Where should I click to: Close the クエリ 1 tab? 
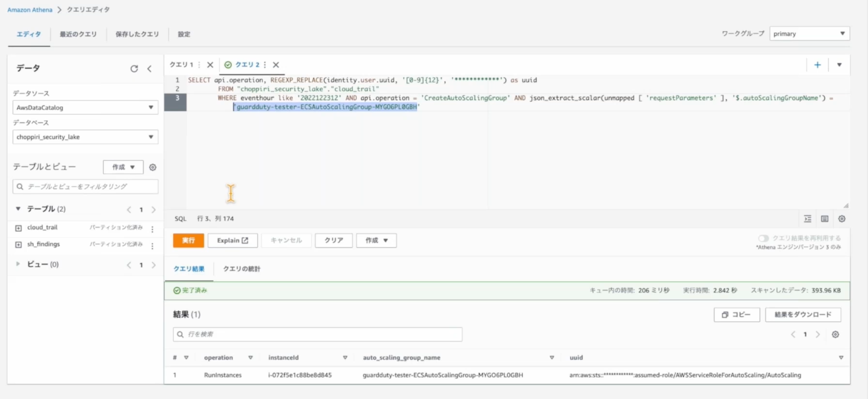click(210, 65)
